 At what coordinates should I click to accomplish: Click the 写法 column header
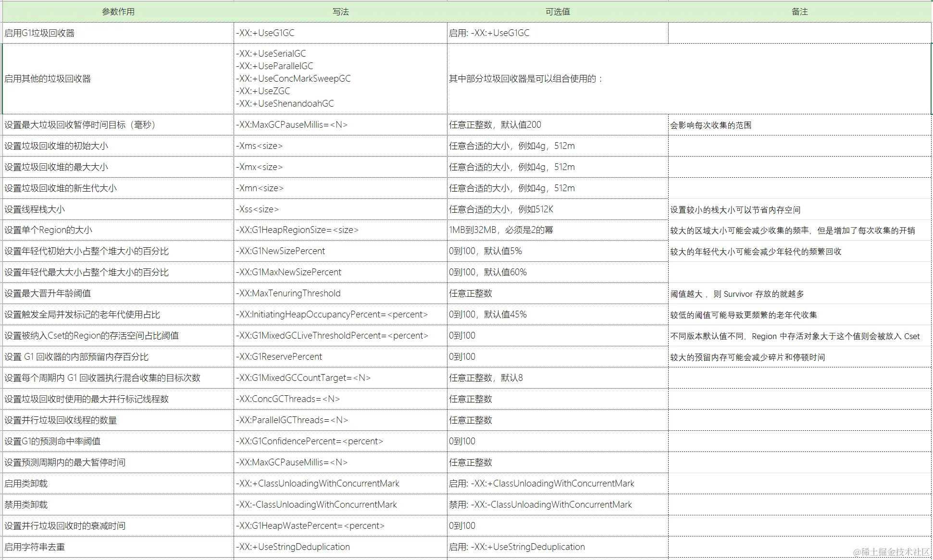pos(340,12)
